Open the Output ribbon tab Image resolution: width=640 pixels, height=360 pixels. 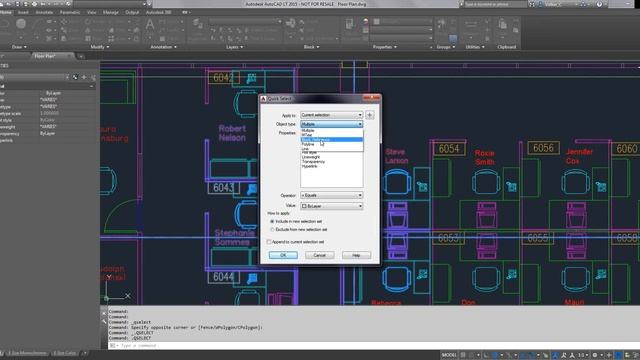(x=132, y=12)
